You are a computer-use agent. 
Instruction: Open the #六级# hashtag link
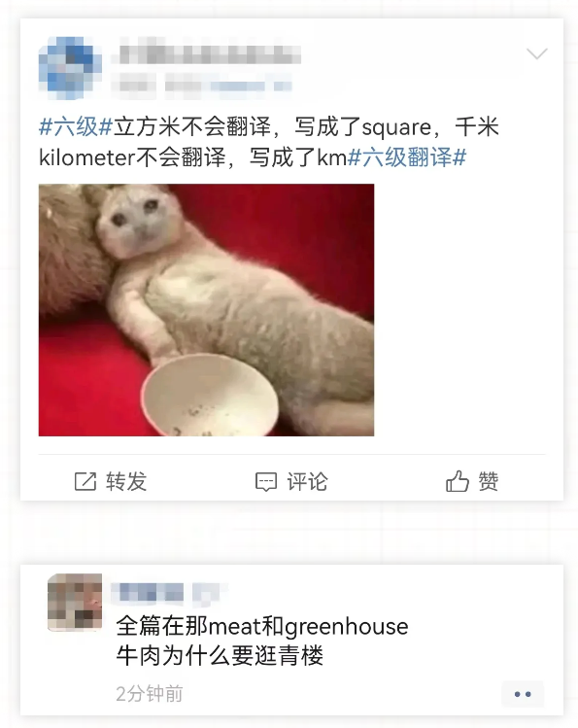click(x=76, y=126)
